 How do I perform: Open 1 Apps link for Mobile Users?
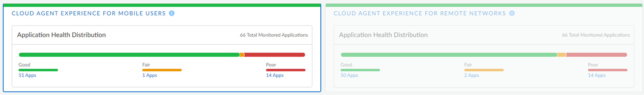[150, 75]
